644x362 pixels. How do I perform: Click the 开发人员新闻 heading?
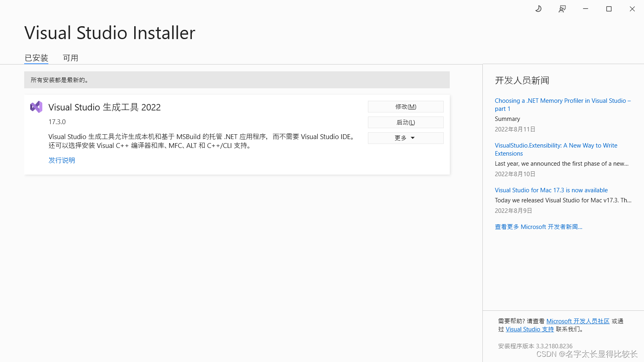522,80
